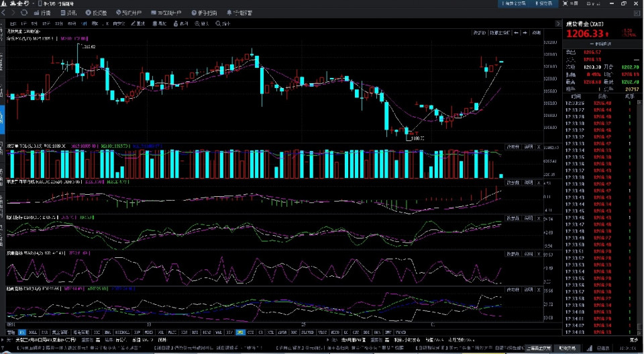The width and height of the screenshot is (644, 354).
Task: Click 说明 button on the main chart
Action: pyautogui.click(x=536, y=32)
